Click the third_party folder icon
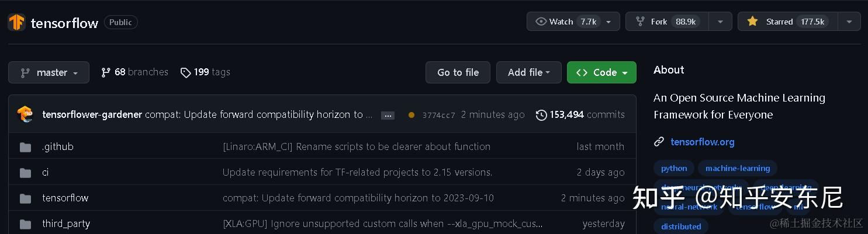Viewport: 868px width, 234px height. (25, 224)
